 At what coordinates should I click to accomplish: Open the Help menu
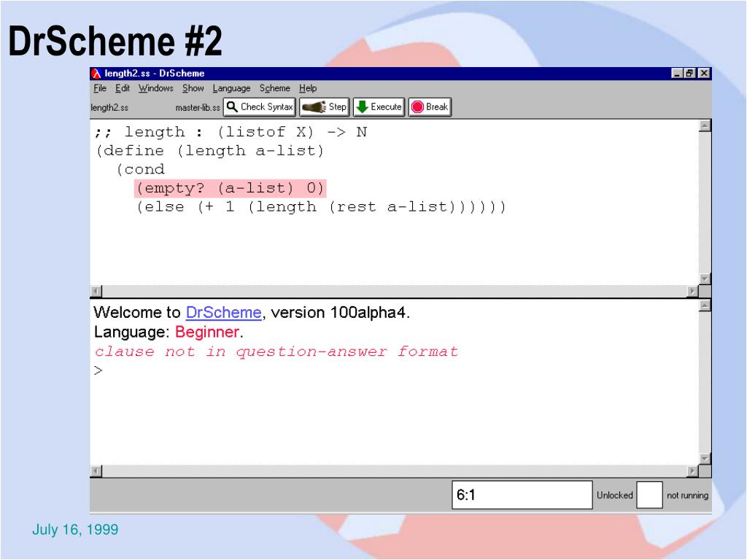tap(308, 88)
